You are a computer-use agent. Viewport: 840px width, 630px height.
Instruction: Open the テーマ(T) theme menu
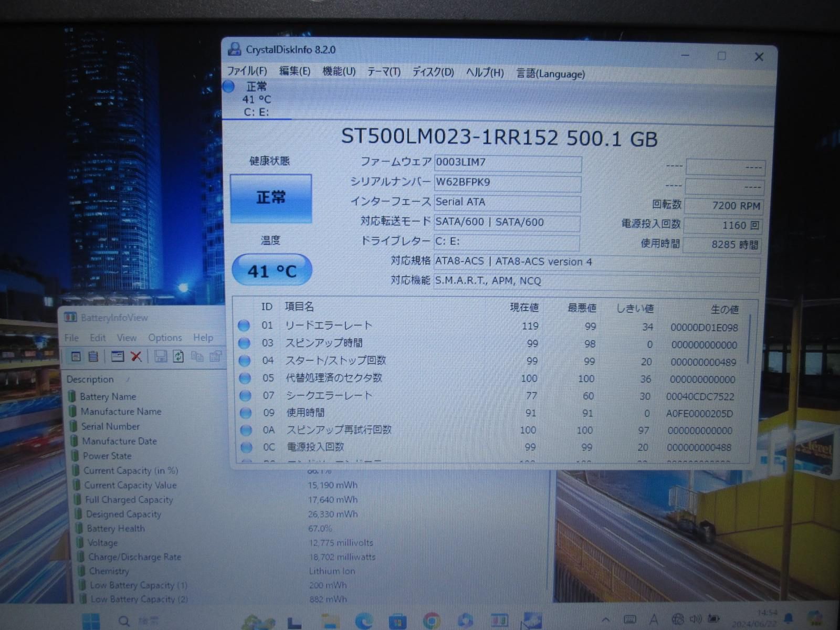(384, 72)
